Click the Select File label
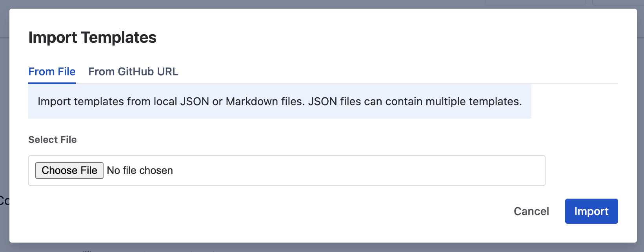644x252 pixels. coord(53,140)
